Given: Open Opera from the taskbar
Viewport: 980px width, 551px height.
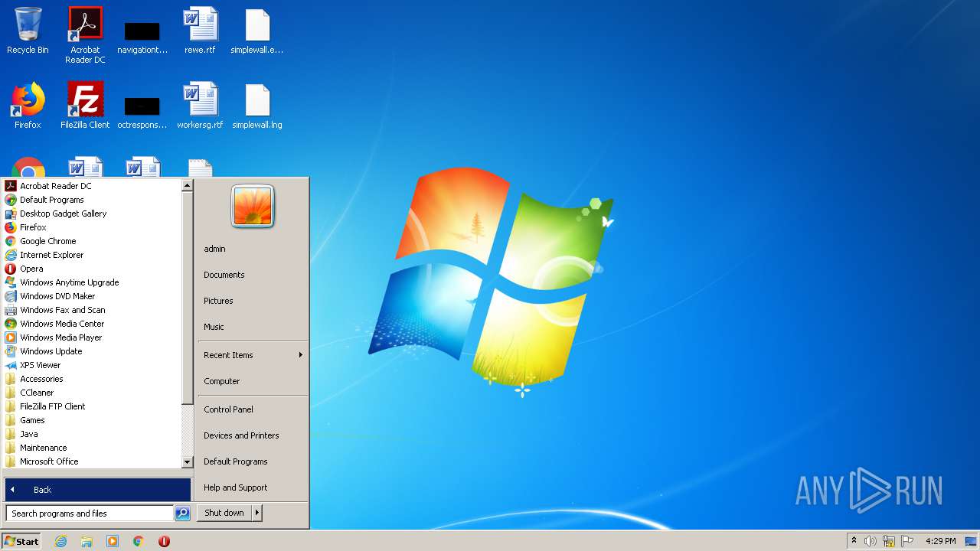Looking at the screenshot, I should 164,541.
